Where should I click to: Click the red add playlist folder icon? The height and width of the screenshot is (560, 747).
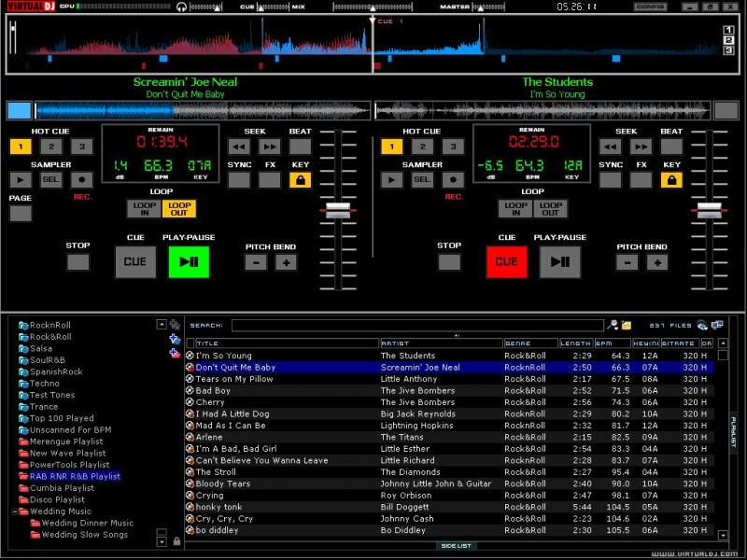pyautogui.click(x=175, y=353)
